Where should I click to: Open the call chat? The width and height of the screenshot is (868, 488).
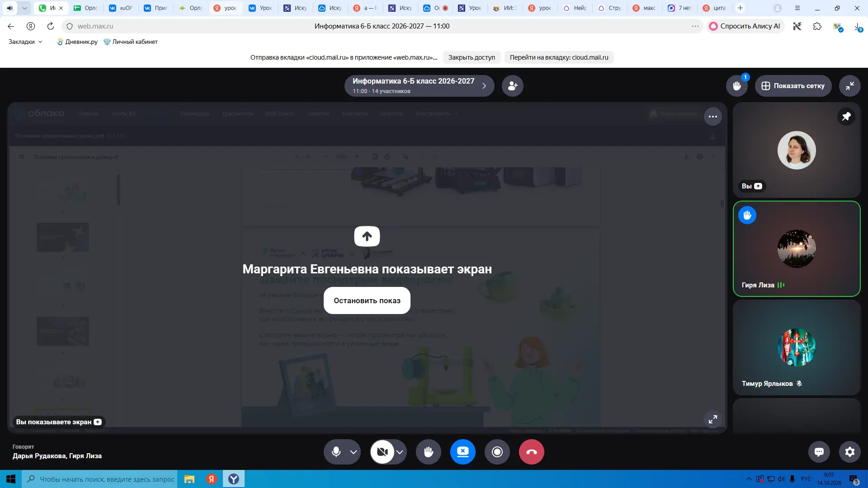coord(819,452)
